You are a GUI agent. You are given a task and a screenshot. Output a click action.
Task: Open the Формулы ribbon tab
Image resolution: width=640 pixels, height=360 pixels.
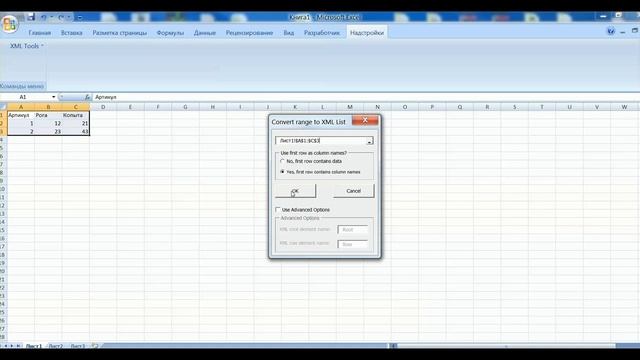170,33
